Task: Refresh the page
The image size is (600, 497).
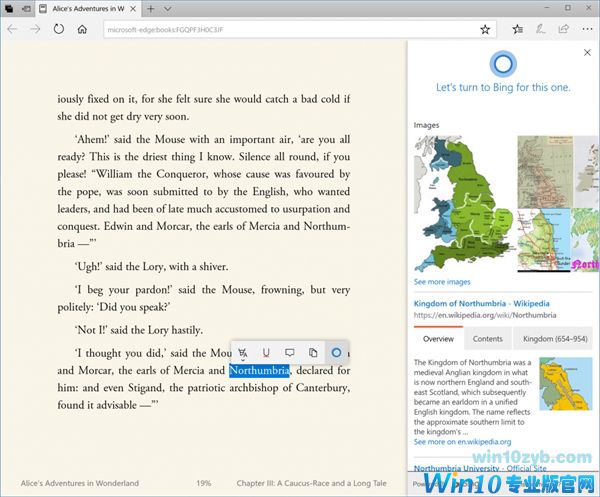Action: point(59,30)
